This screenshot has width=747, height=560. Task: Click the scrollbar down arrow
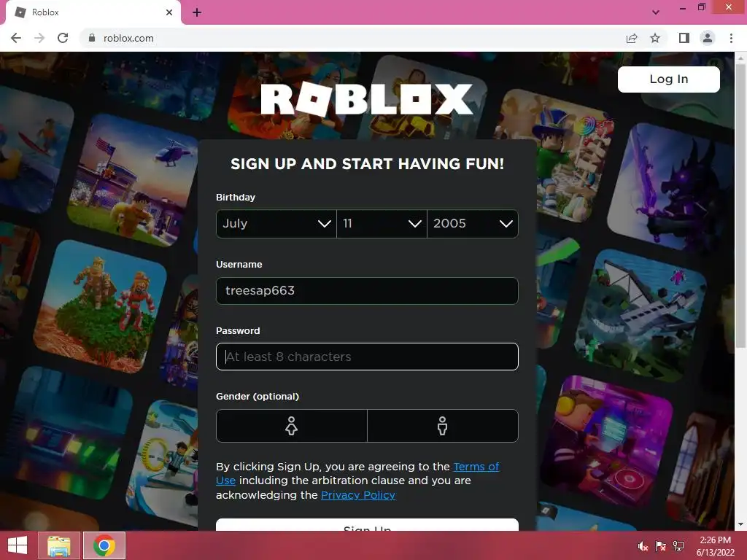coord(740,525)
